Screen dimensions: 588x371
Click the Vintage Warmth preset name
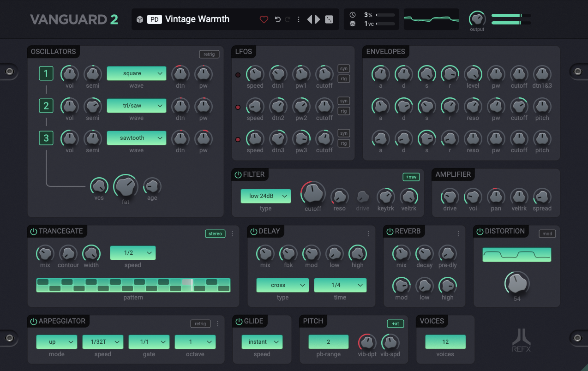(x=197, y=19)
